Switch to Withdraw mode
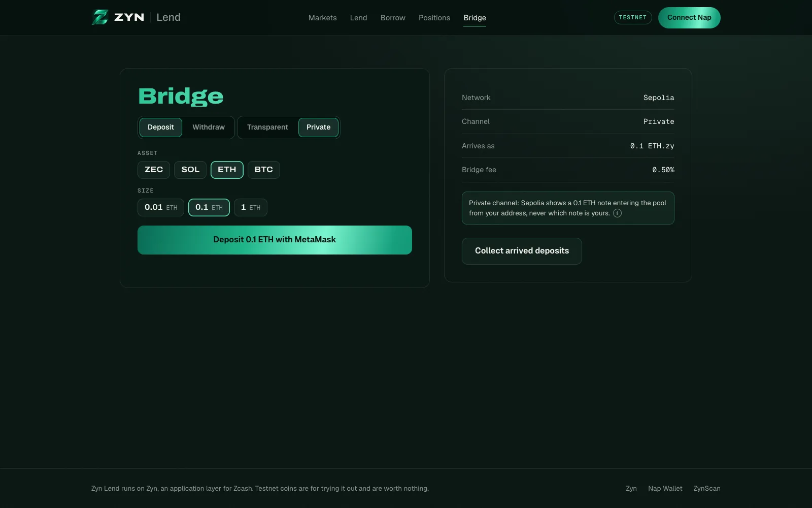This screenshot has height=508, width=812. (209, 128)
